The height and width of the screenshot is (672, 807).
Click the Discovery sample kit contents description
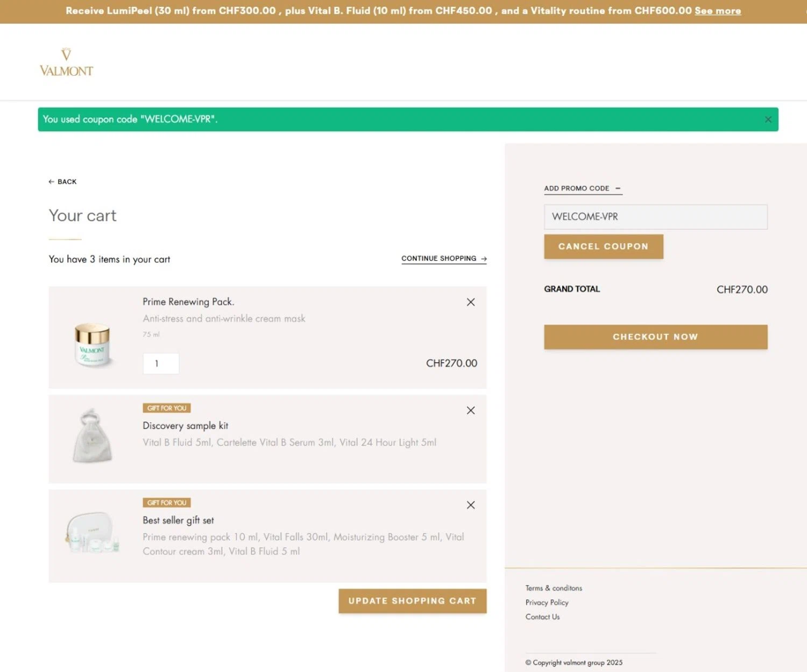coord(289,442)
